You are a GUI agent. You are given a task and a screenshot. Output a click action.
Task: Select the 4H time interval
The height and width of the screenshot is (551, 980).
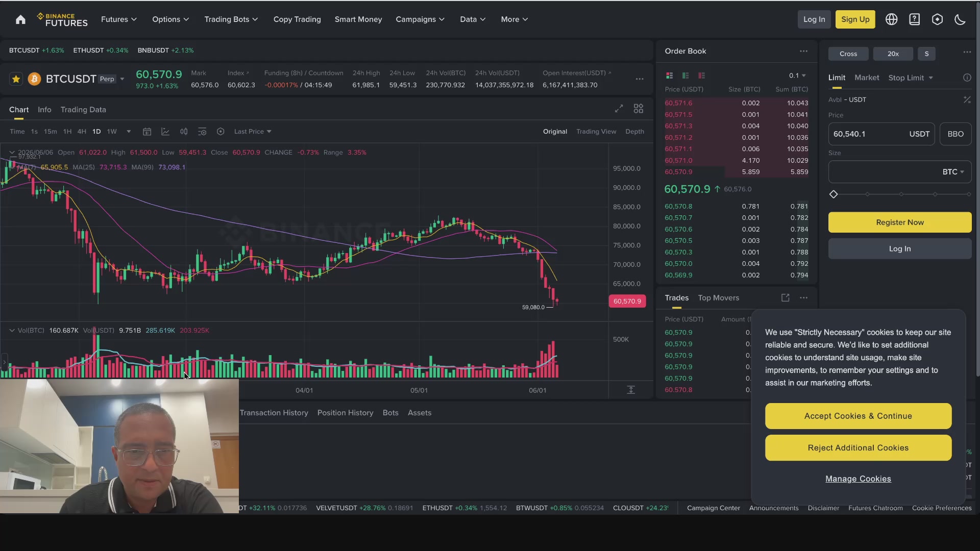[82, 132]
